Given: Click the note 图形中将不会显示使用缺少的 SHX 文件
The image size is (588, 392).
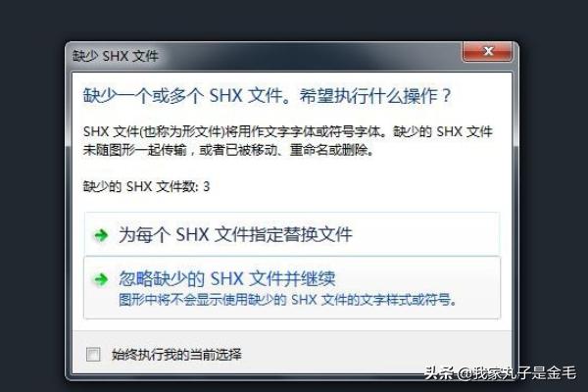Looking at the screenshot, I should (287, 300).
